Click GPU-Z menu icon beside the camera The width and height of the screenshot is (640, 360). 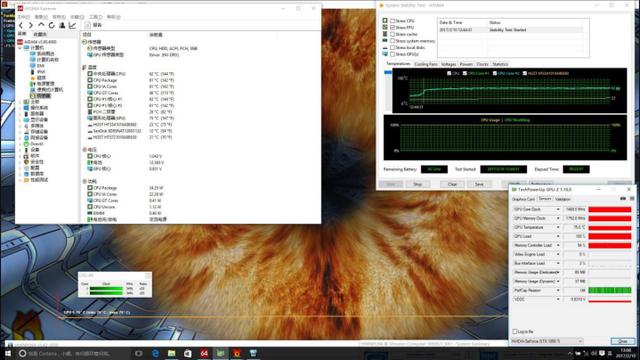(x=632, y=199)
